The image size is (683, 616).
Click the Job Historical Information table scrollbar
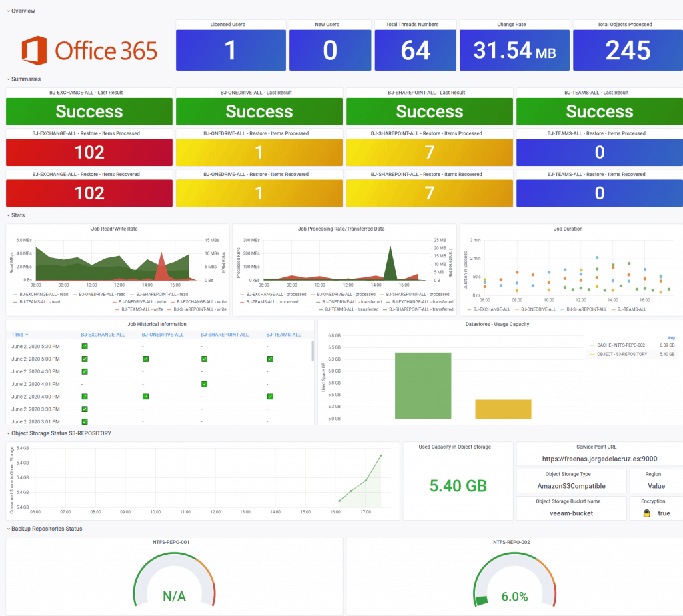pyautogui.click(x=313, y=351)
